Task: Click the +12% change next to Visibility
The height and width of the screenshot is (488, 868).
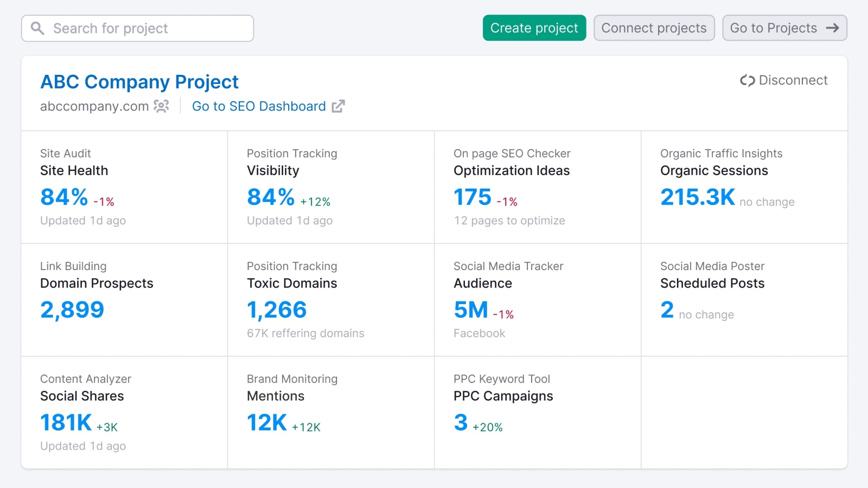Action: point(315,202)
